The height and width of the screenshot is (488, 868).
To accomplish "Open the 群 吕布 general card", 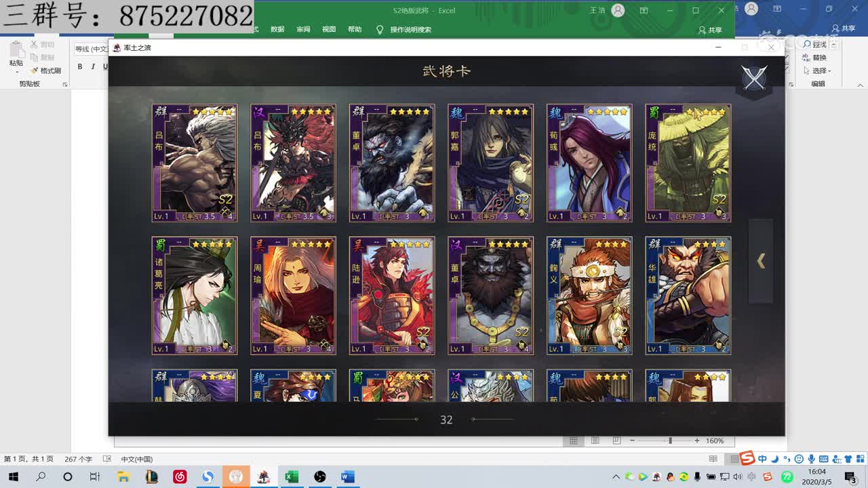I will (195, 163).
